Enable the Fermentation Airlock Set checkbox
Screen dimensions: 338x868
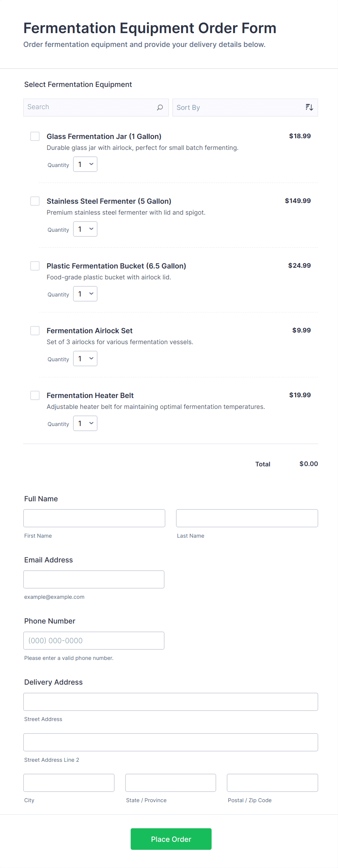click(x=35, y=331)
